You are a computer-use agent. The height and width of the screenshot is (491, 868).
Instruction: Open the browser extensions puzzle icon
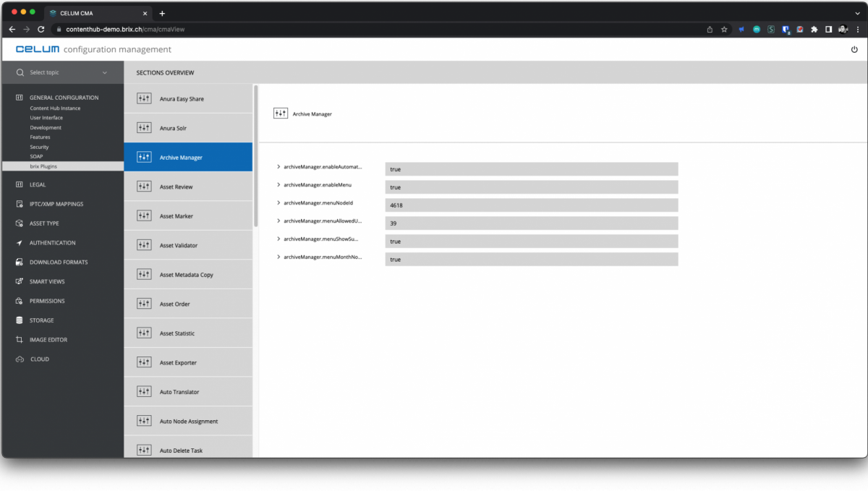point(814,30)
